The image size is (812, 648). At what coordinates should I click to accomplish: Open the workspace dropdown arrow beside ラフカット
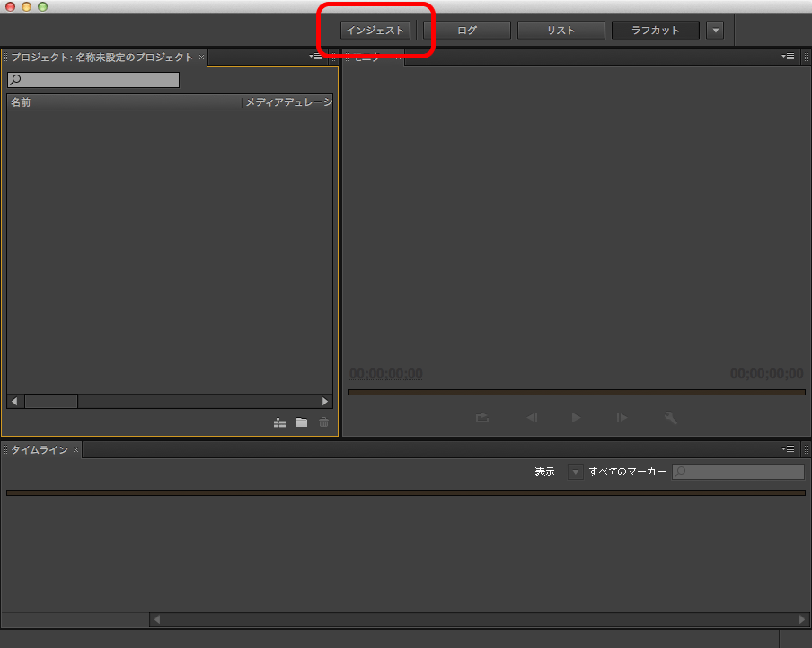click(715, 31)
